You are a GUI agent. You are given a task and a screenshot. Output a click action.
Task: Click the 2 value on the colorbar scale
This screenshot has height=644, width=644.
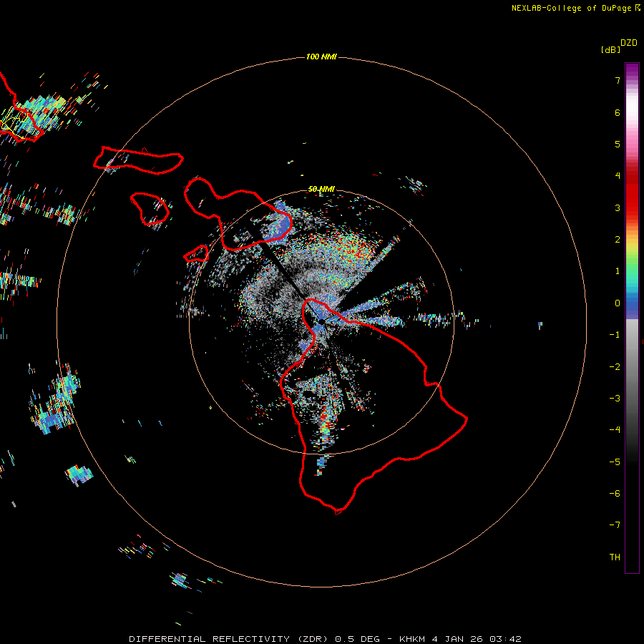tap(618, 240)
